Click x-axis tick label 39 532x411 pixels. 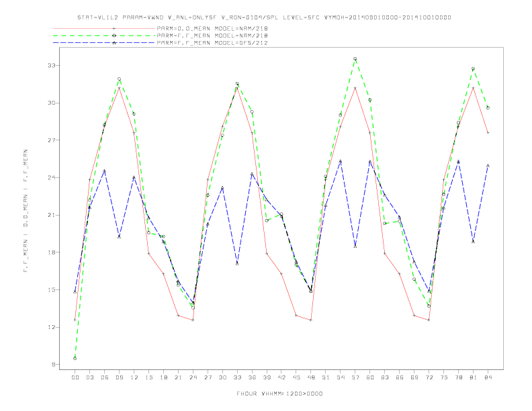[267, 377]
